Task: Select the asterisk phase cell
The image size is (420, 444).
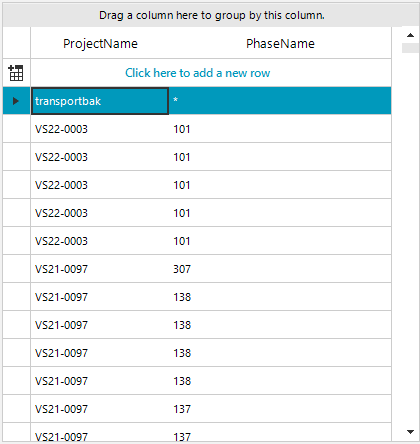Action: pos(280,101)
